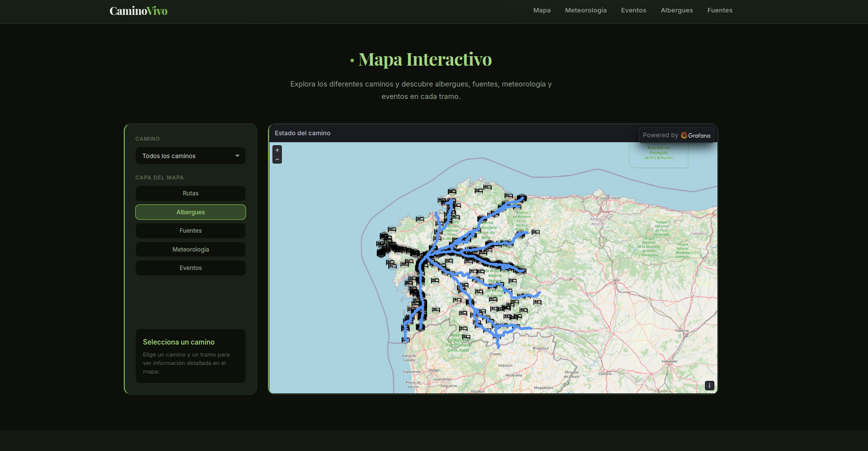Click the Palencia label on the map

point(682,331)
